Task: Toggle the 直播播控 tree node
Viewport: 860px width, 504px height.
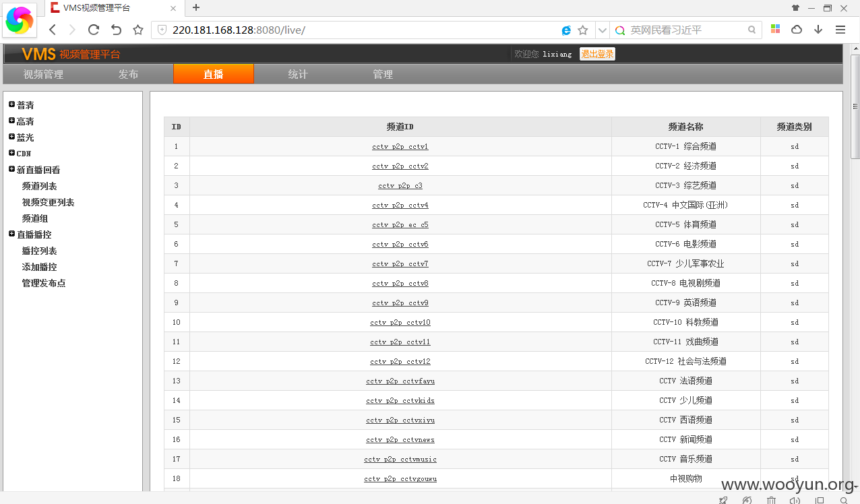Action: tap(11, 234)
